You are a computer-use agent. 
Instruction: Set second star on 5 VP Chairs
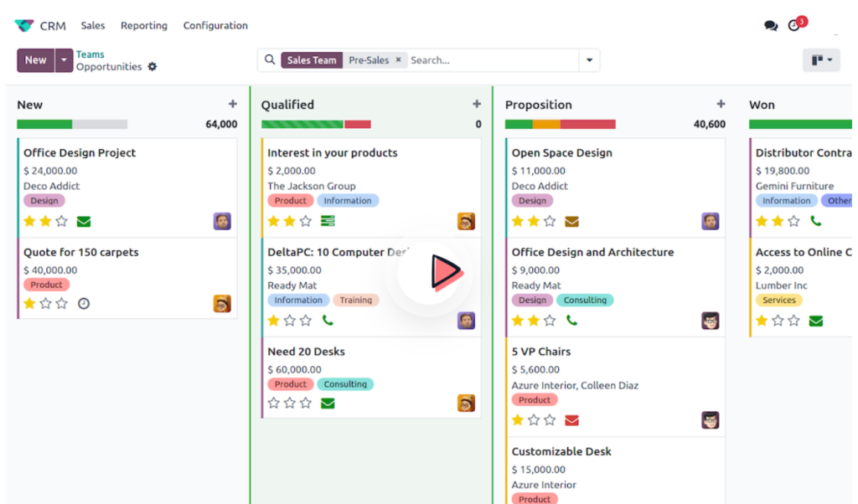click(x=534, y=420)
